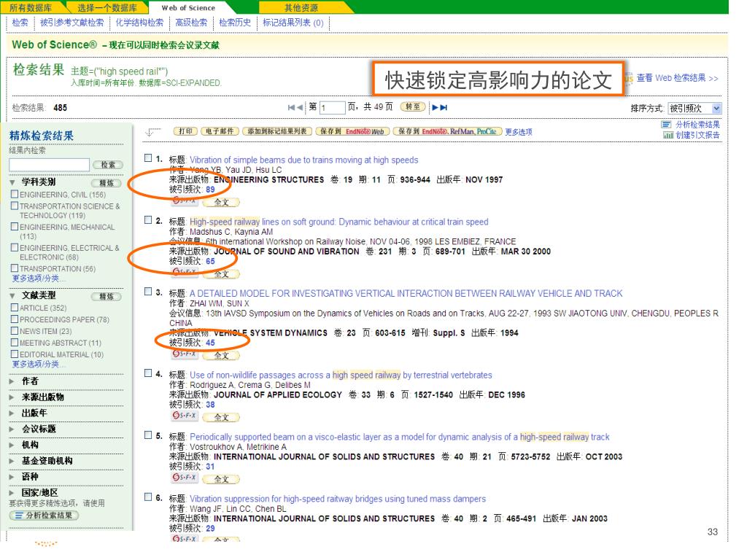
Task: Check the box for result 1
Action: (148, 157)
